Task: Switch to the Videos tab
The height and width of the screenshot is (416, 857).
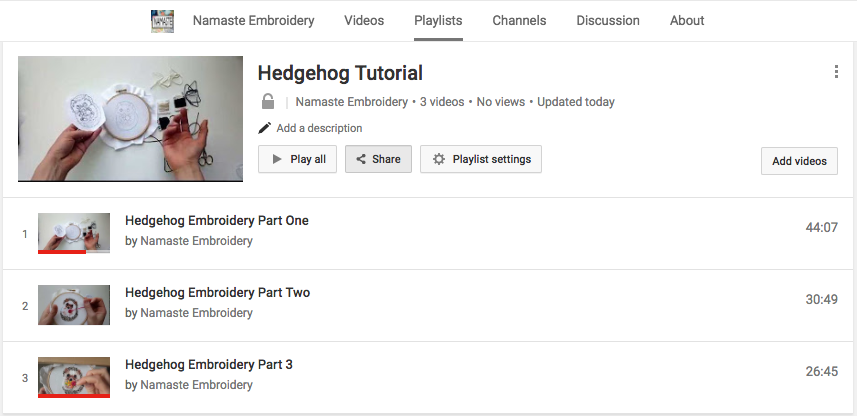Action: (x=364, y=21)
